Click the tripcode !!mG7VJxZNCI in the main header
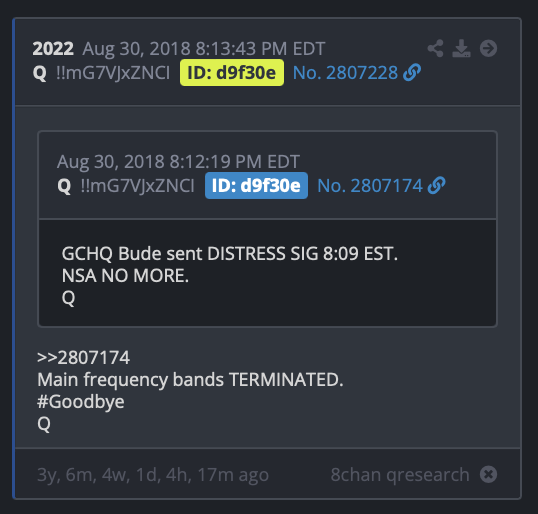This screenshot has width=538, height=514. (x=113, y=73)
